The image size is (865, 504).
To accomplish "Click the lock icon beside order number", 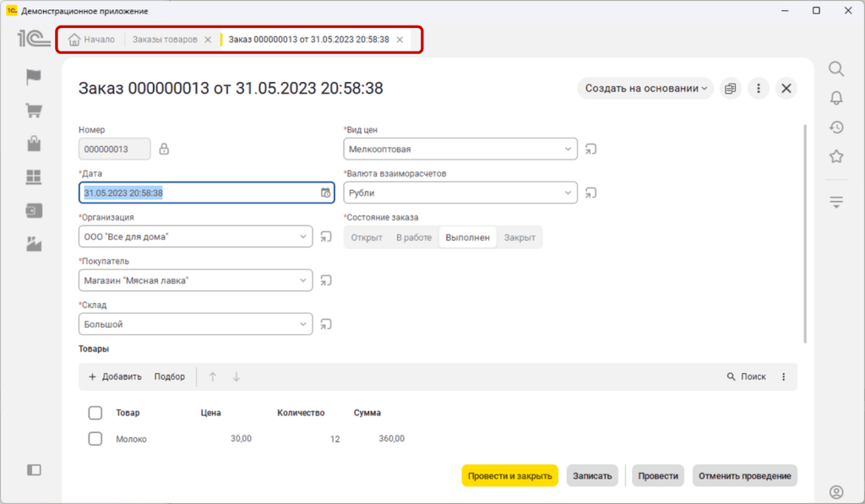I will [164, 149].
